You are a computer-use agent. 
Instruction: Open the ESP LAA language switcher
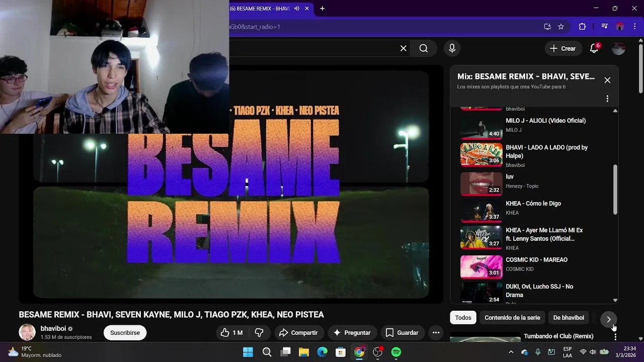568,352
